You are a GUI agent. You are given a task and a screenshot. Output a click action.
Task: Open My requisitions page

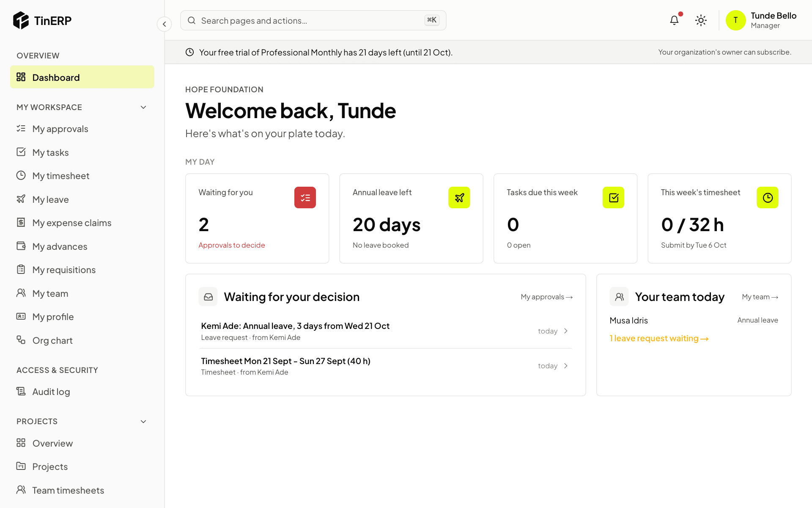coord(82,270)
